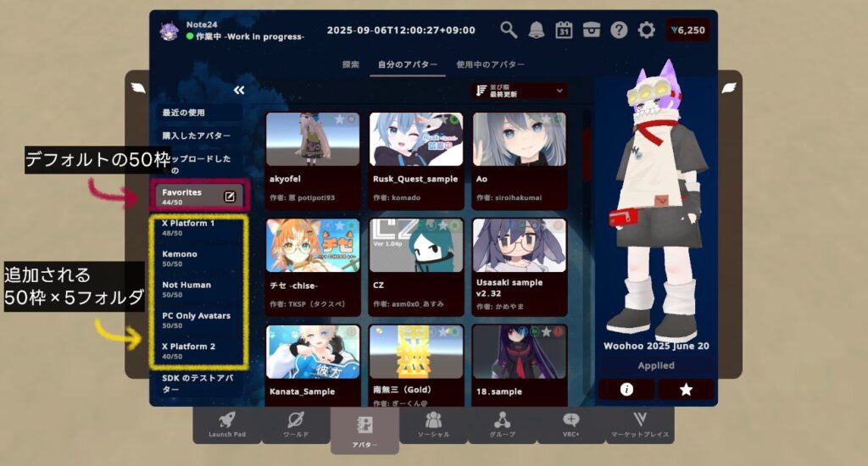Click the favorite star button under preview

pos(686,390)
